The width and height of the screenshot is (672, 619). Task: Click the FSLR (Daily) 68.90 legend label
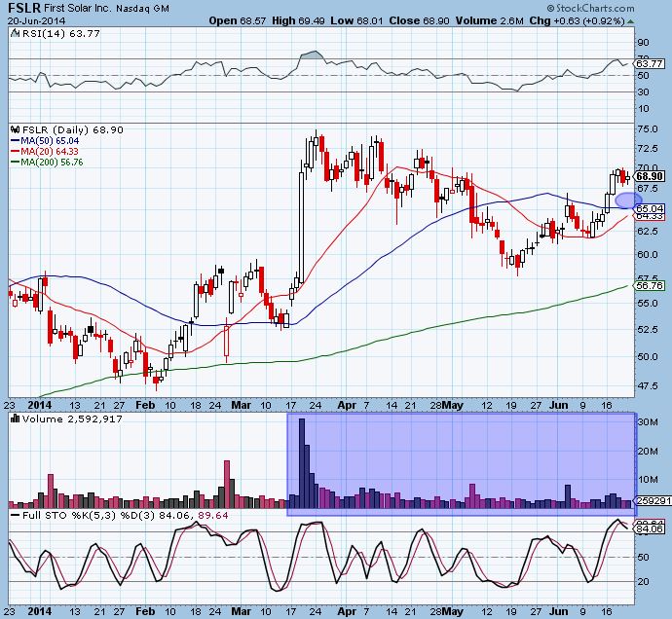click(72, 129)
